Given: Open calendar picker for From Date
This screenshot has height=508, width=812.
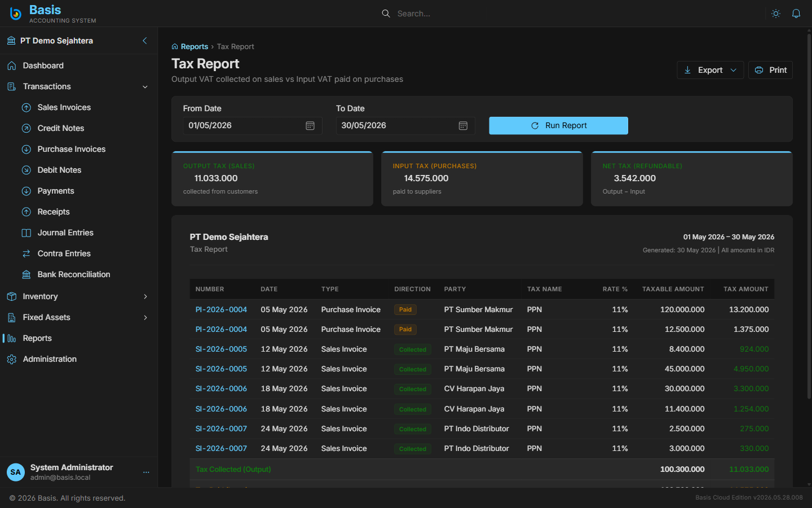Looking at the screenshot, I should coord(310,126).
